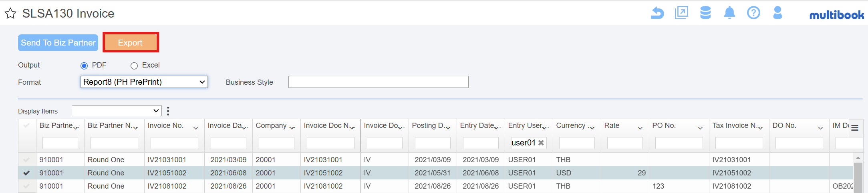This screenshot has width=868, height=193.
Task: Open the Format dropdown showing Report8 (PH PrePrint)
Action: [x=144, y=82]
